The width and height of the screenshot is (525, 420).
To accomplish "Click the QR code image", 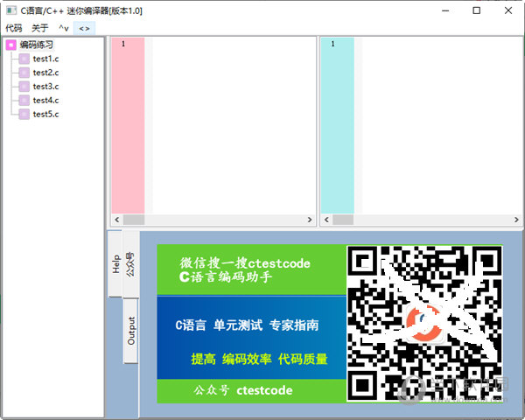I will point(424,324).
